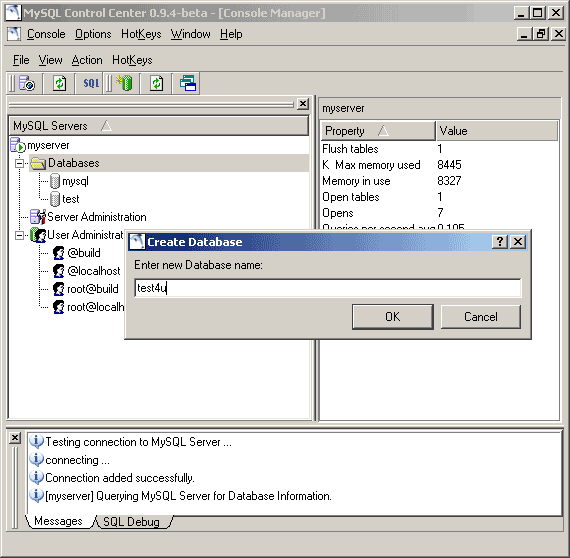Select the Memory in use property row

click(439, 181)
